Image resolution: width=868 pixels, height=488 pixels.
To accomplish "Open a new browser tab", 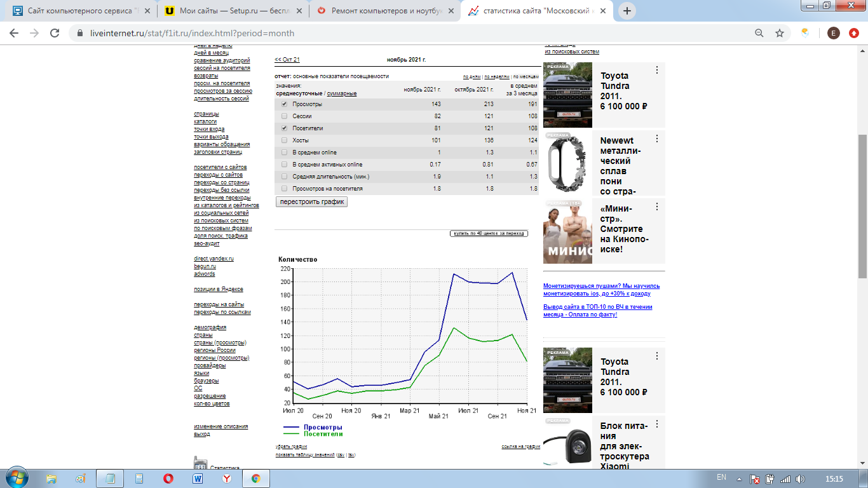I will pyautogui.click(x=627, y=11).
